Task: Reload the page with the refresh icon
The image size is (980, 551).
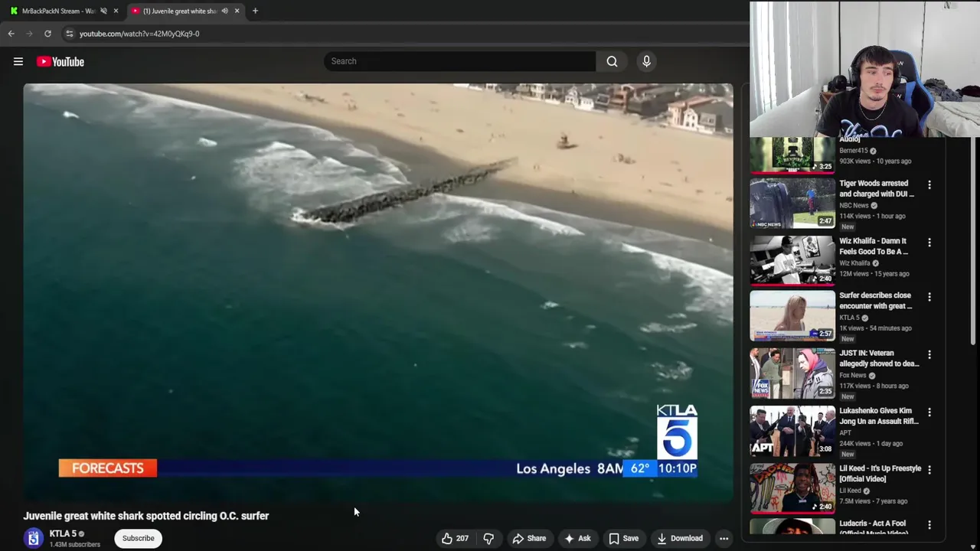Action: point(47,34)
